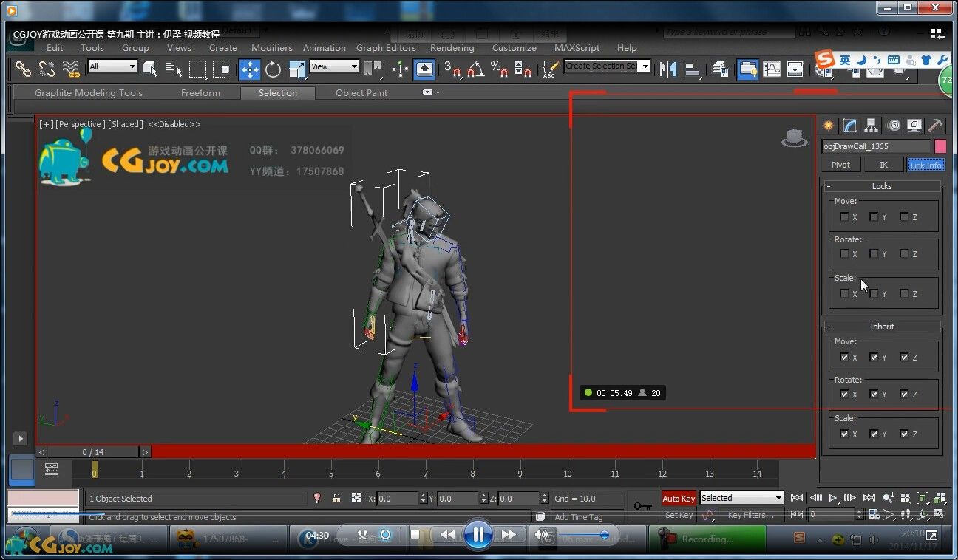Viewport: 958px width, 560px height.
Task: Uncheck the Inherit Move Z checkbox
Action: point(903,357)
